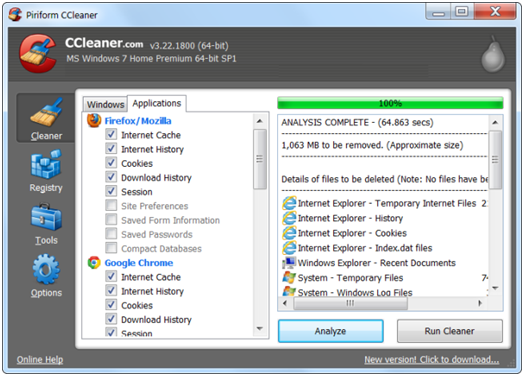Image resolution: width=524 pixels, height=376 pixels.
Task: Enable Saved Passwords checkbox
Action: [x=111, y=234]
